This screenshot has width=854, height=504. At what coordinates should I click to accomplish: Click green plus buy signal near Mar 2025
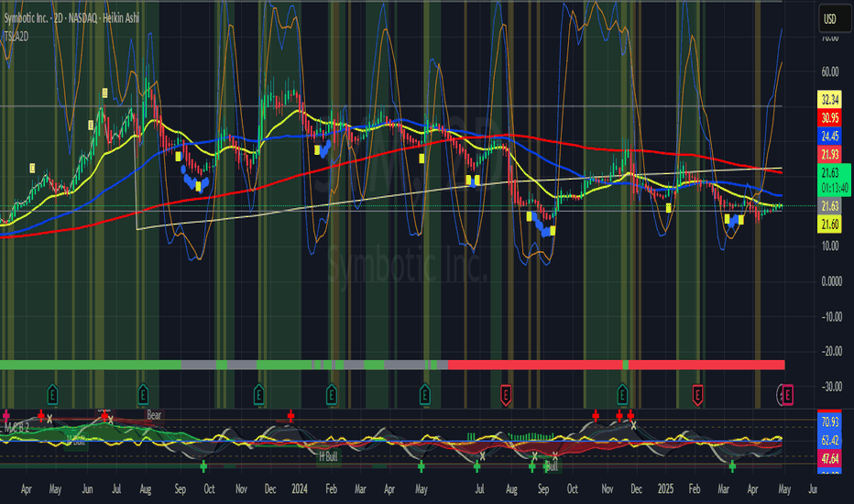[732, 466]
